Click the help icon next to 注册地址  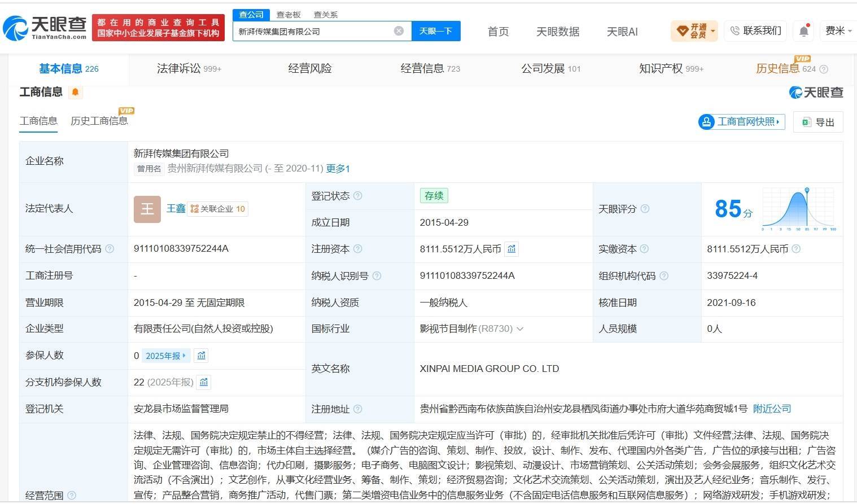[357, 409]
